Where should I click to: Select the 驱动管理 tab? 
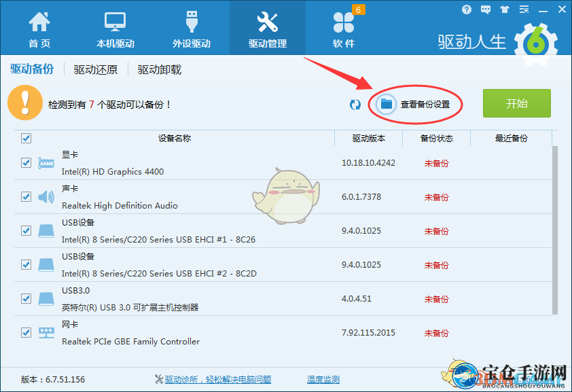(x=268, y=29)
